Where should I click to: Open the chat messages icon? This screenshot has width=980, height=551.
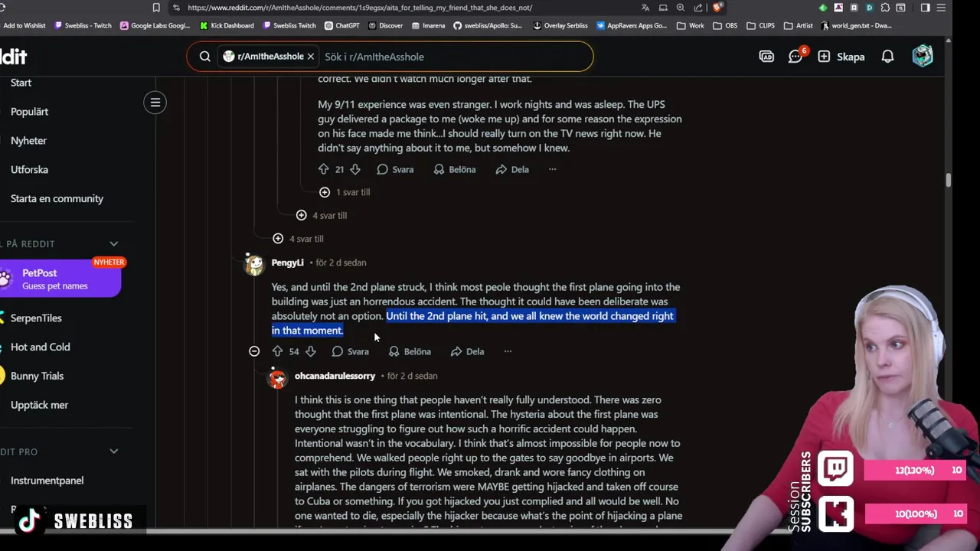coord(795,57)
